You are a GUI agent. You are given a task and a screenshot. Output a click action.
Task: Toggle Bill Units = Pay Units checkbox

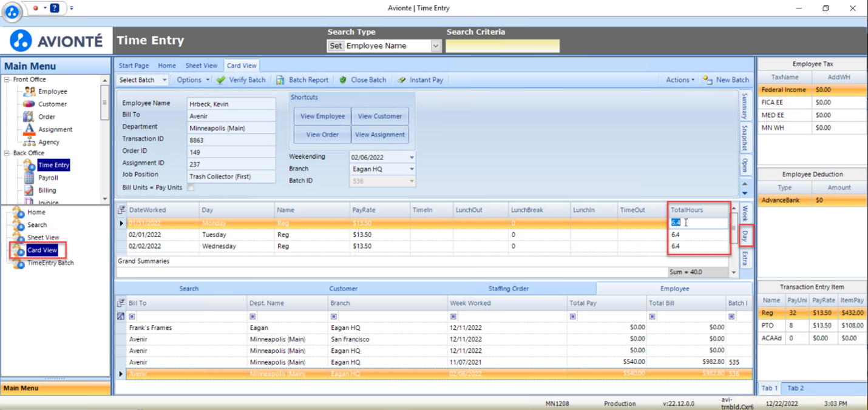[191, 188]
